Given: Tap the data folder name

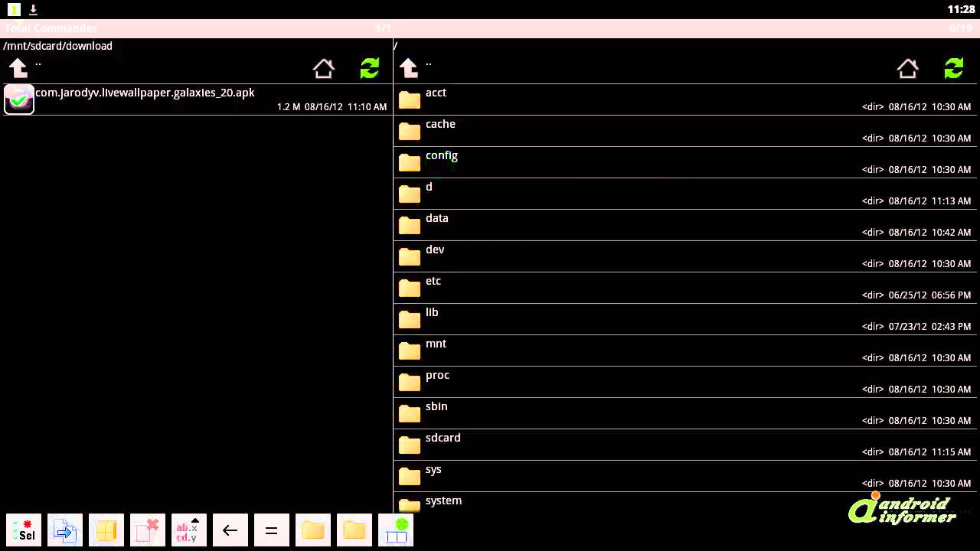Looking at the screenshot, I should pyautogui.click(x=436, y=218).
